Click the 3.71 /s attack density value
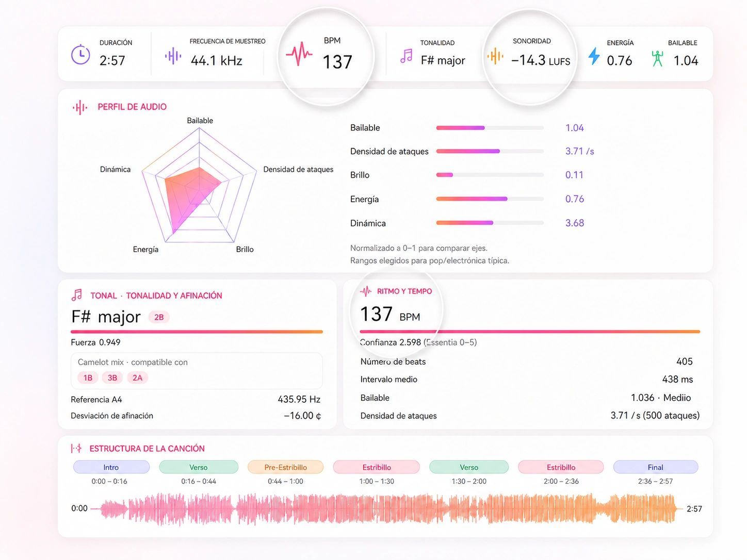The image size is (747, 560). 580,151
